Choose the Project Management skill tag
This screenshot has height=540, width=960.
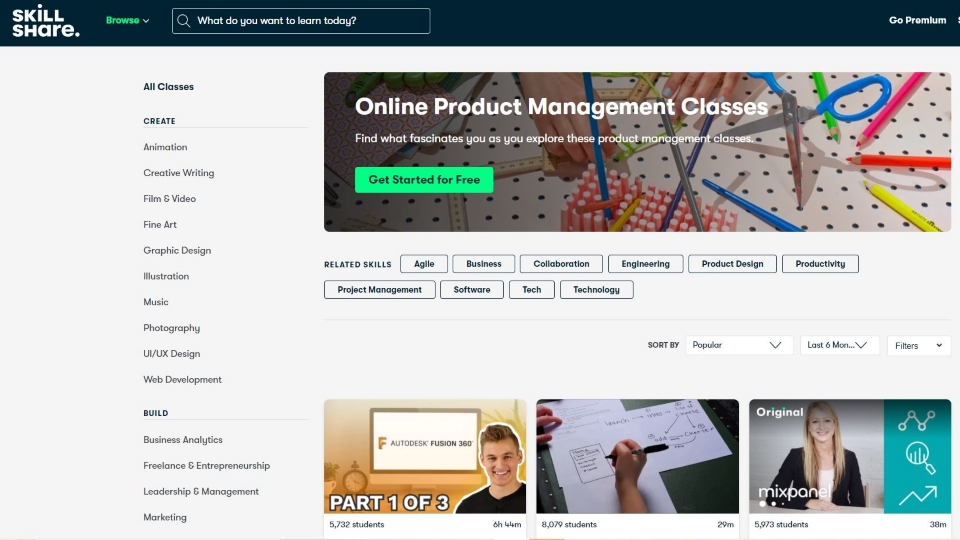pos(380,290)
